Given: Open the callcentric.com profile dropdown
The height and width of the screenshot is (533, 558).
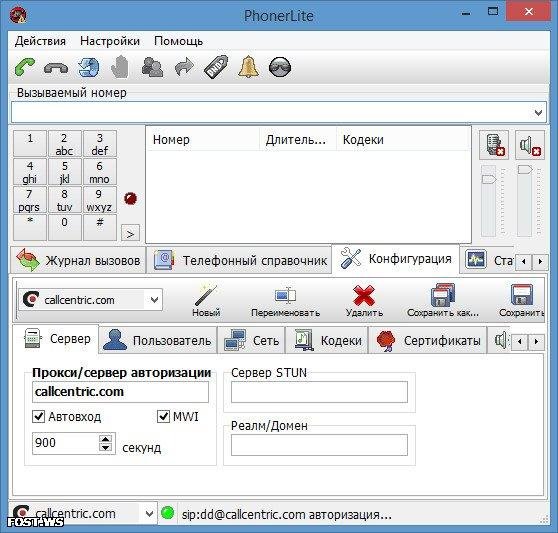Looking at the screenshot, I should click(154, 300).
